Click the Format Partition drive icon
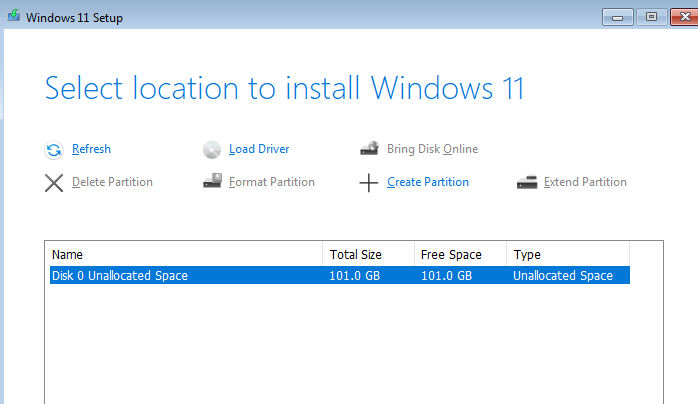The height and width of the screenshot is (404, 698). [x=212, y=181]
